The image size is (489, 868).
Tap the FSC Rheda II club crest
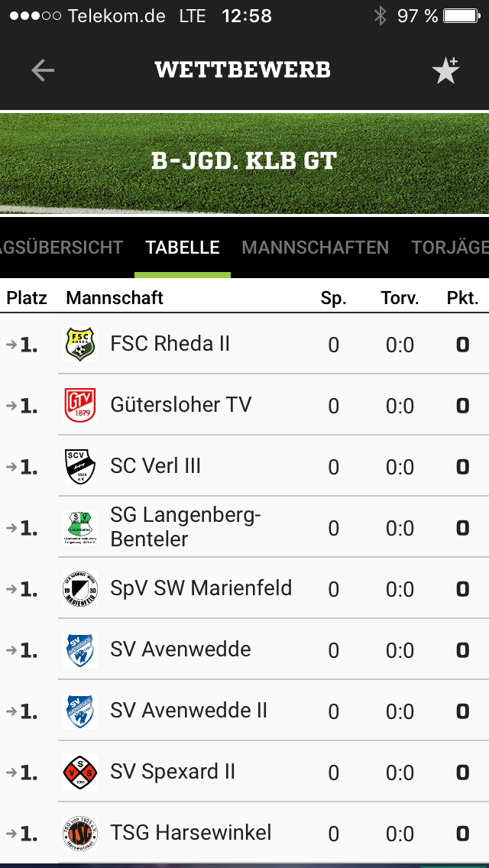coord(79,345)
